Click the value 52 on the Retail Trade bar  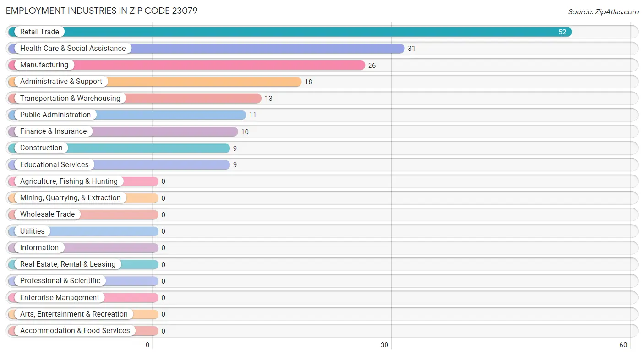[x=562, y=32]
